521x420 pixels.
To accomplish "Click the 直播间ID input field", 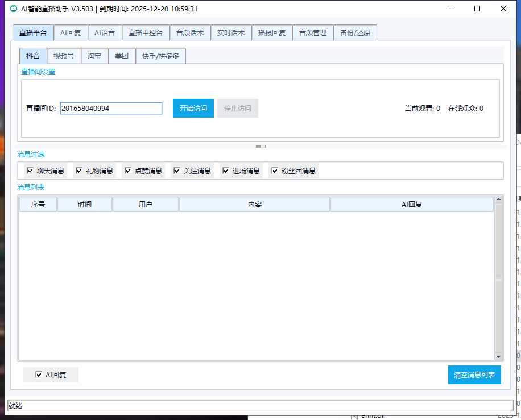I will (x=111, y=109).
